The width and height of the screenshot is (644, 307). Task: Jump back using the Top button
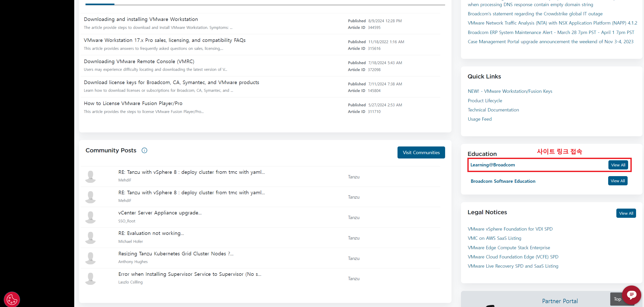click(617, 299)
